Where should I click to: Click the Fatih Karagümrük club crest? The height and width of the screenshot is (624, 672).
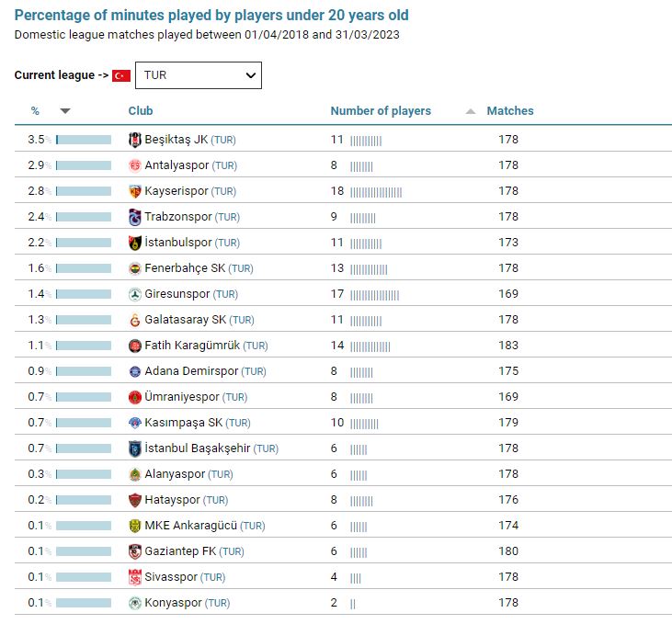tap(135, 346)
